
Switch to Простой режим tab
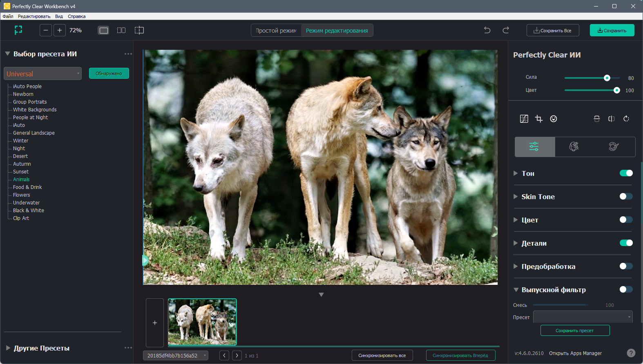[276, 31]
